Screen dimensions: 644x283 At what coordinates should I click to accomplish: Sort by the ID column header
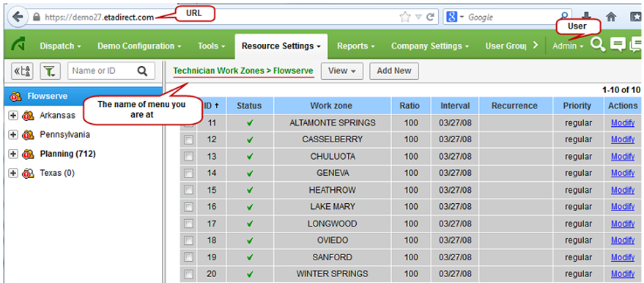[211, 106]
